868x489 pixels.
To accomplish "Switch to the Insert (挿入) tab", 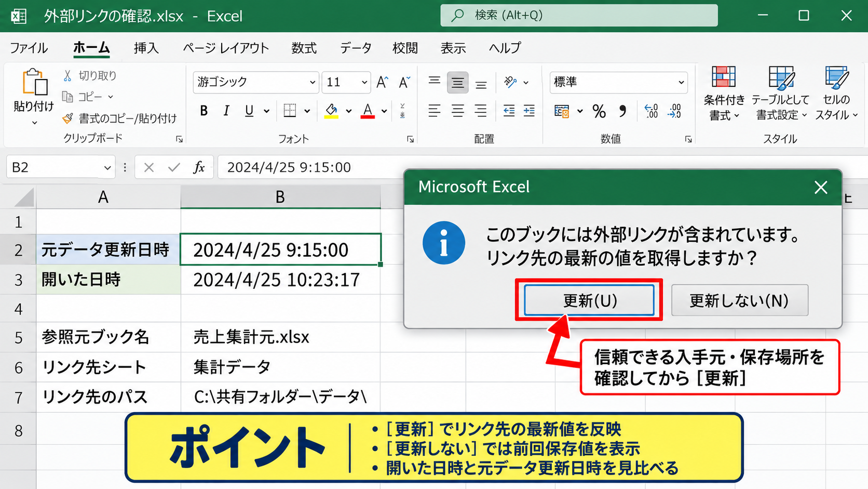I will [146, 48].
